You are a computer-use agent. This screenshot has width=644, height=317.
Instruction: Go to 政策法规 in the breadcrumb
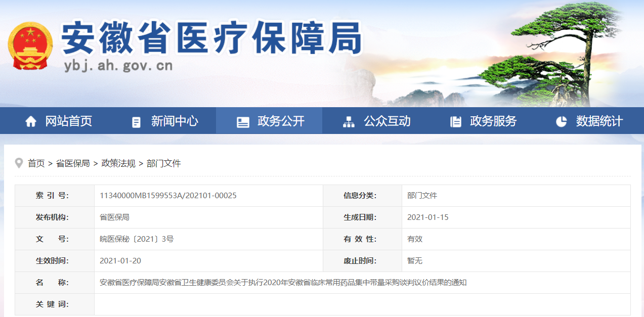coord(118,163)
